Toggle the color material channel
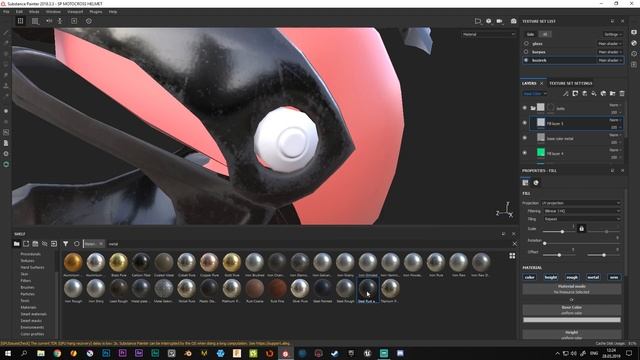This screenshot has height=360, width=640. (529, 277)
